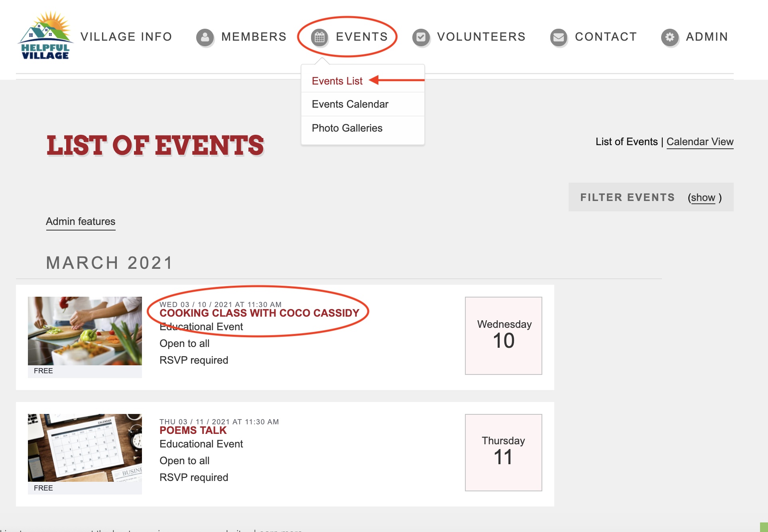The width and height of the screenshot is (768, 532).
Task: Open Events List from the dropdown
Action: [x=337, y=81]
